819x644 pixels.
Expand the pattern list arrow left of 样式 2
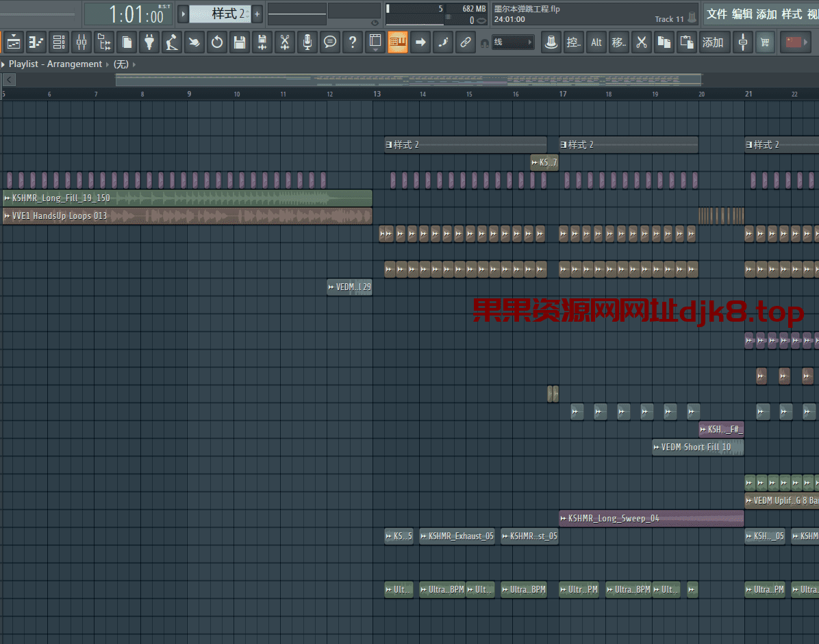tap(183, 14)
